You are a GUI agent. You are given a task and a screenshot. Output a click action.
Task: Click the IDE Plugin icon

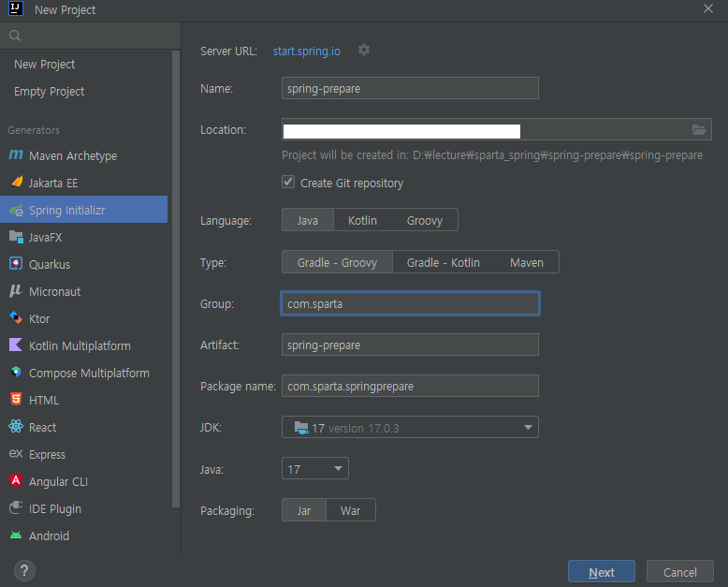point(16,507)
